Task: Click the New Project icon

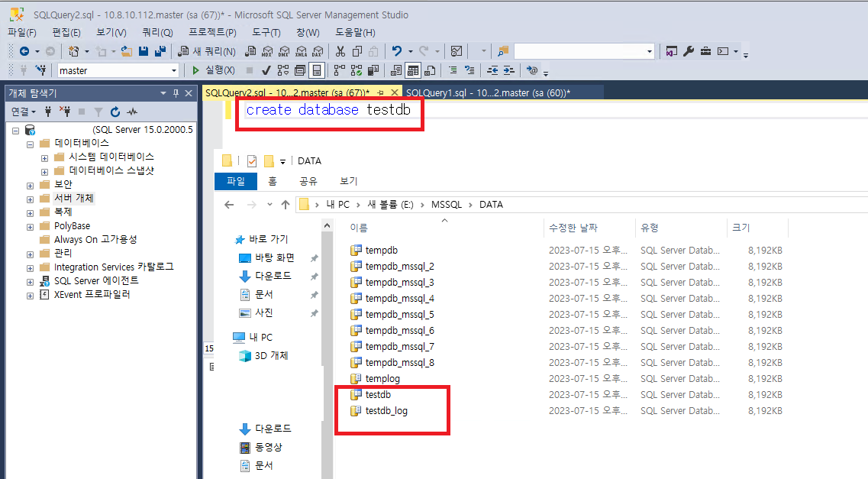Action: coord(73,51)
